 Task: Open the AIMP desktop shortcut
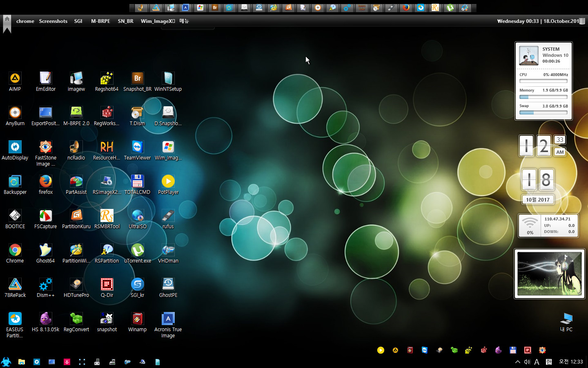click(15, 82)
